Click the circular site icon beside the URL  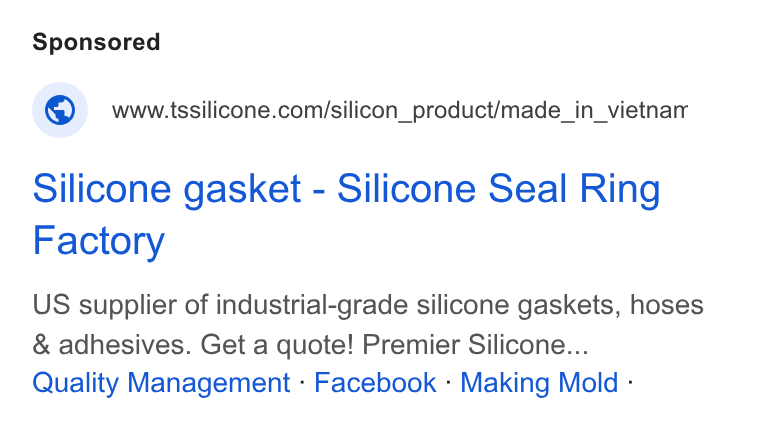[x=60, y=110]
